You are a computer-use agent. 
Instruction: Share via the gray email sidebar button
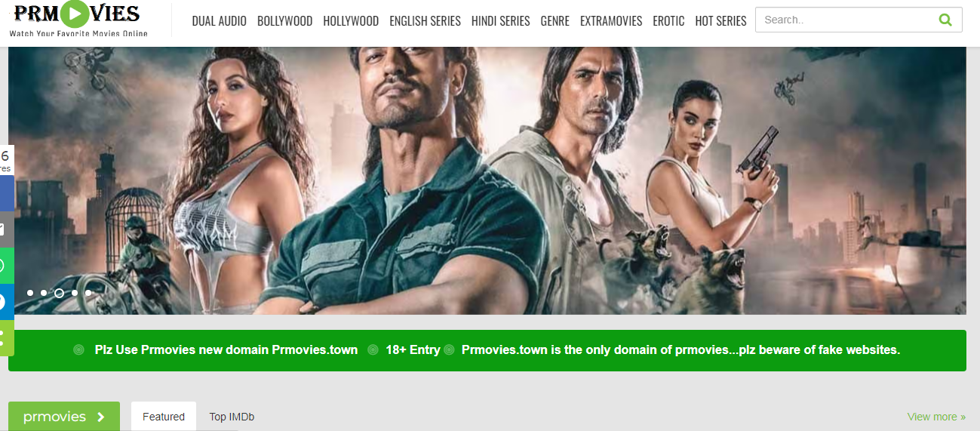pos(7,229)
